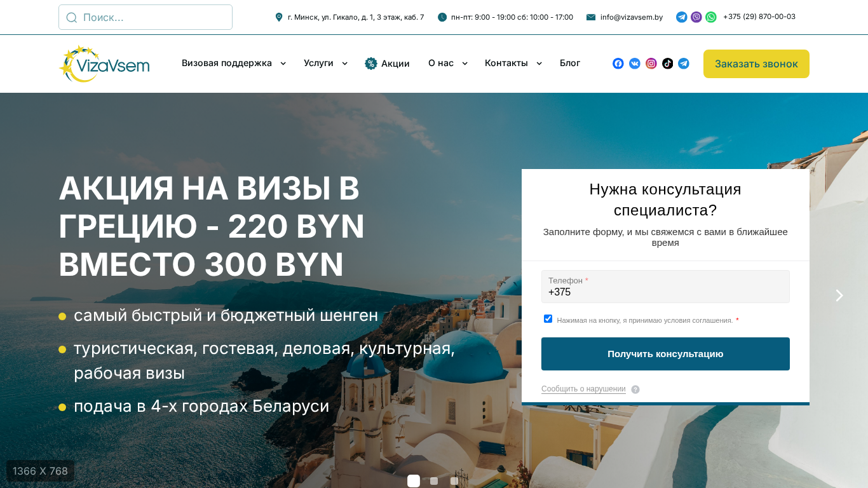Image resolution: width=868 pixels, height=488 pixels.
Task: Open the Instagram profile icon
Action: click(651, 64)
